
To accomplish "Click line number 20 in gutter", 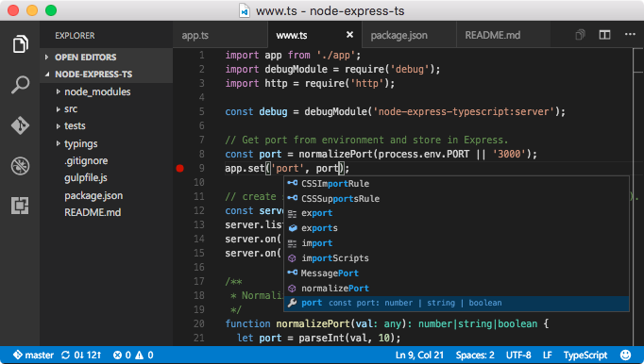I will tap(199, 323).
